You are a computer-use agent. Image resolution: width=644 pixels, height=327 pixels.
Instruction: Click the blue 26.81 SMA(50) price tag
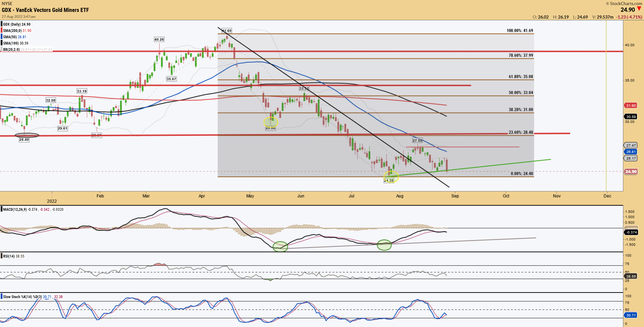631,152
